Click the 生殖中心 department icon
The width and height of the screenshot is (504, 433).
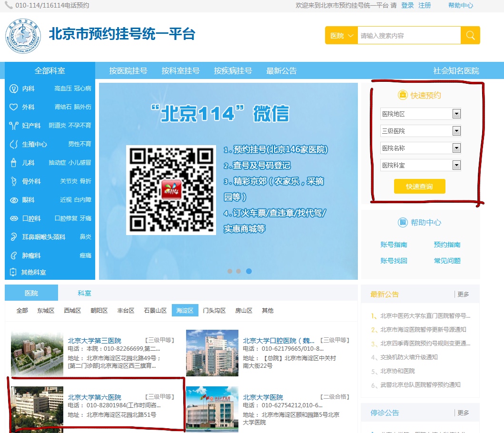coord(13,144)
